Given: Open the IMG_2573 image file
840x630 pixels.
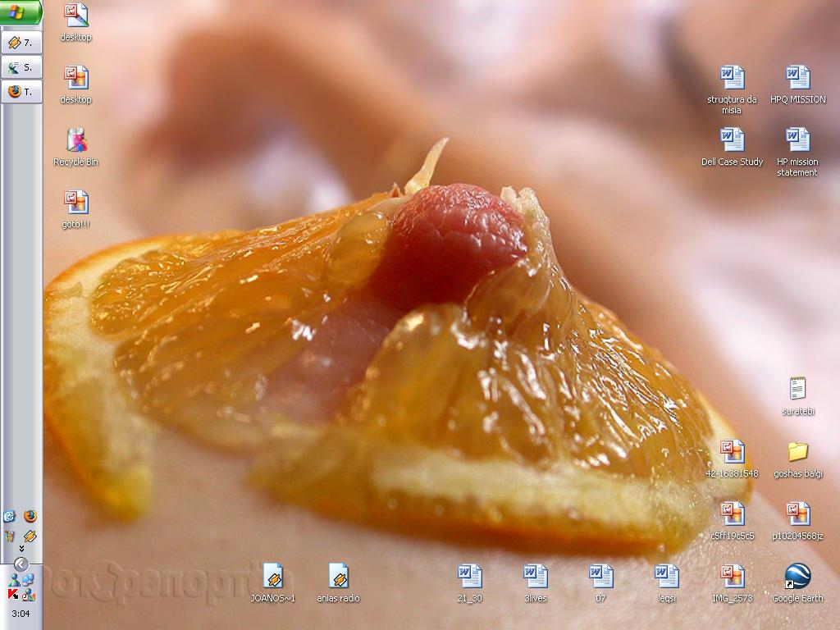Looking at the screenshot, I should coord(732,577).
